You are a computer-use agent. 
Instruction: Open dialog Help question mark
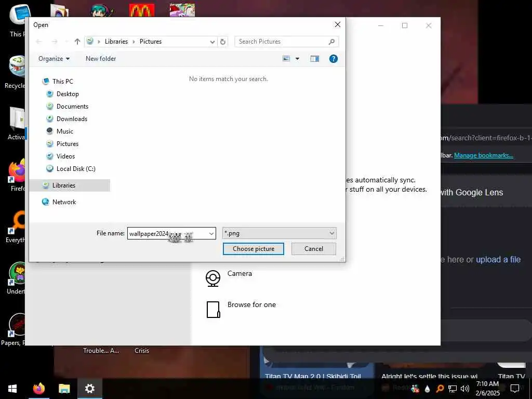(x=334, y=59)
